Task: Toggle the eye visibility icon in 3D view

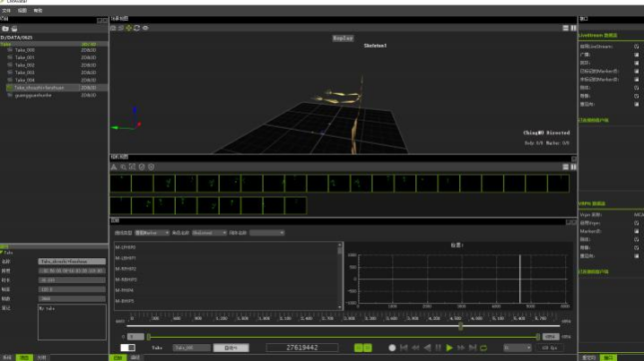Action: pos(145,28)
